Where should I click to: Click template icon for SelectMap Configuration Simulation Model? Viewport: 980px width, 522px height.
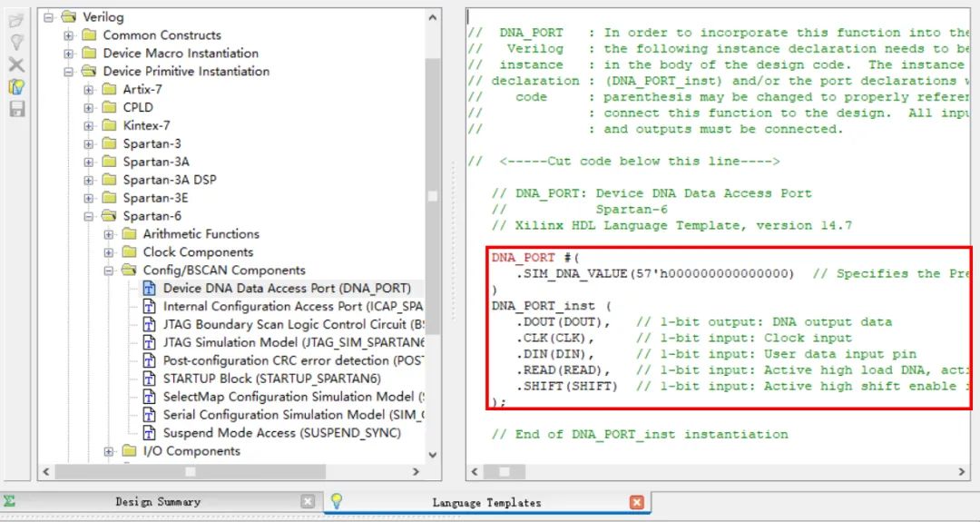pyautogui.click(x=149, y=397)
